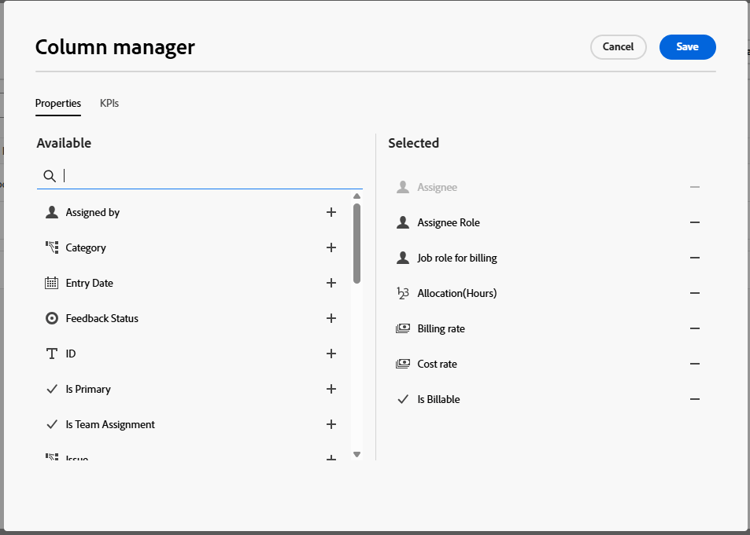Add the Is Team Assignment column
The height and width of the screenshot is (535, 750).
[x=331, y=424]
